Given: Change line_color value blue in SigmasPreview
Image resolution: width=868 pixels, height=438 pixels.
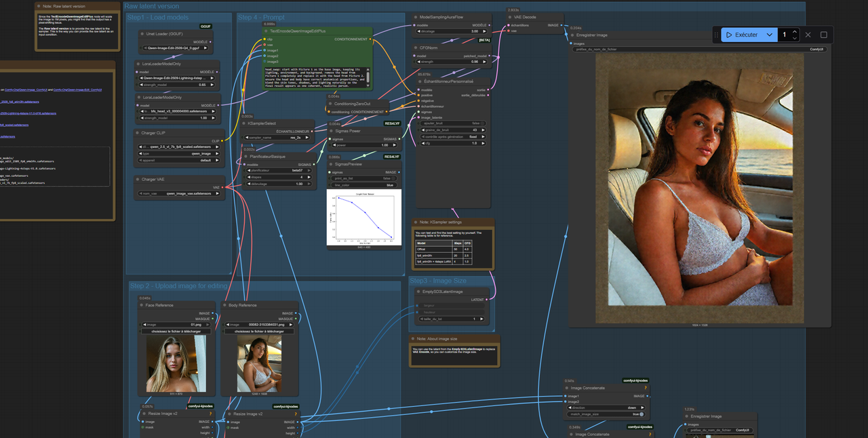Looking at the screenshot, I should [365, 185].
